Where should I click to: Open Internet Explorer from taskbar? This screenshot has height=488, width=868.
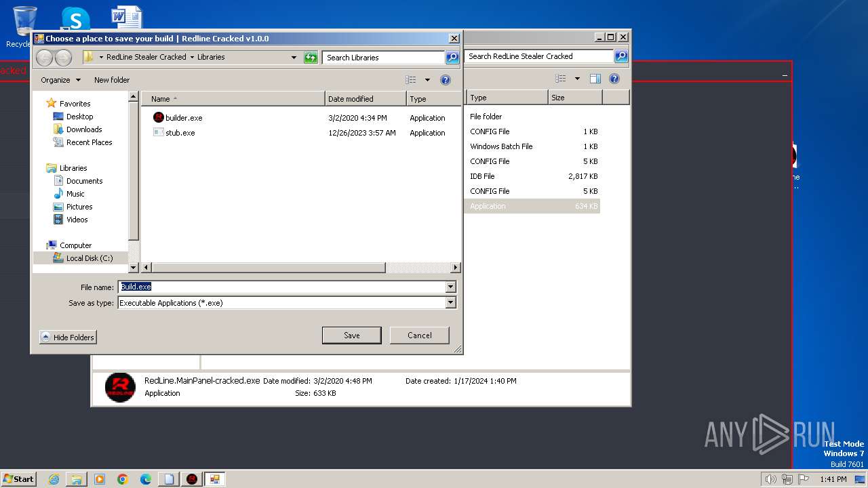click(x=54, y=479)
